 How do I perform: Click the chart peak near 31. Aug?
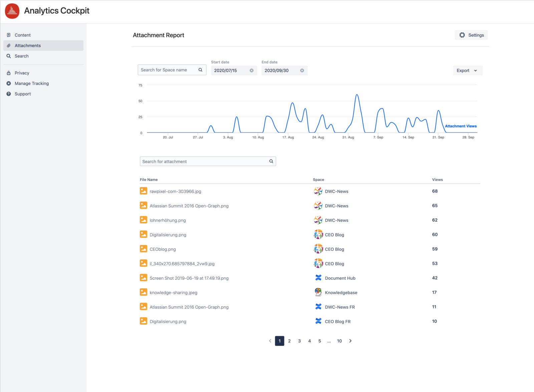tap(357, 95)
